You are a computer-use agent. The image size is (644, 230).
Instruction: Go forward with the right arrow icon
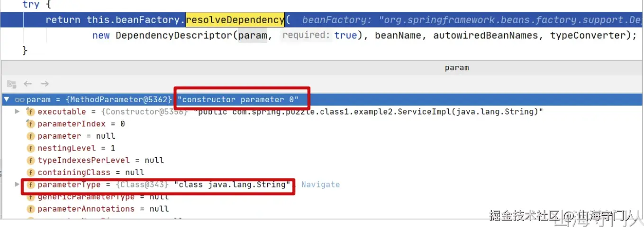(x=45, y=84)
